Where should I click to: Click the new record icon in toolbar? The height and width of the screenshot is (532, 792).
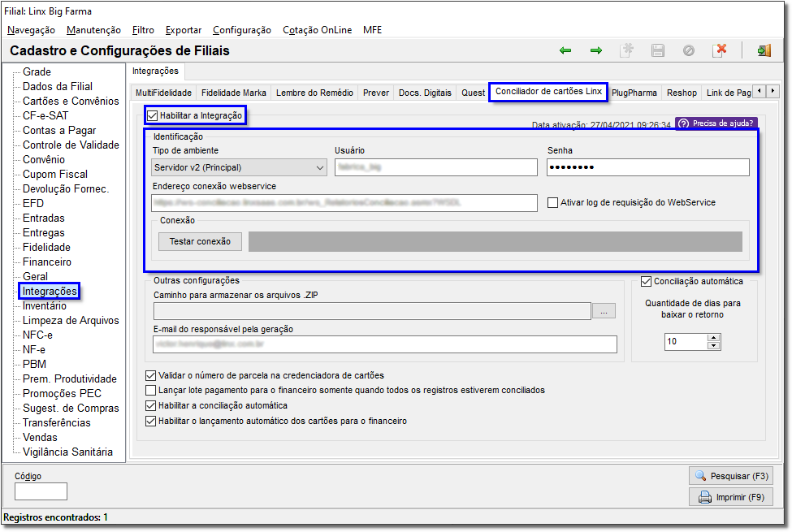pos(627,50)
